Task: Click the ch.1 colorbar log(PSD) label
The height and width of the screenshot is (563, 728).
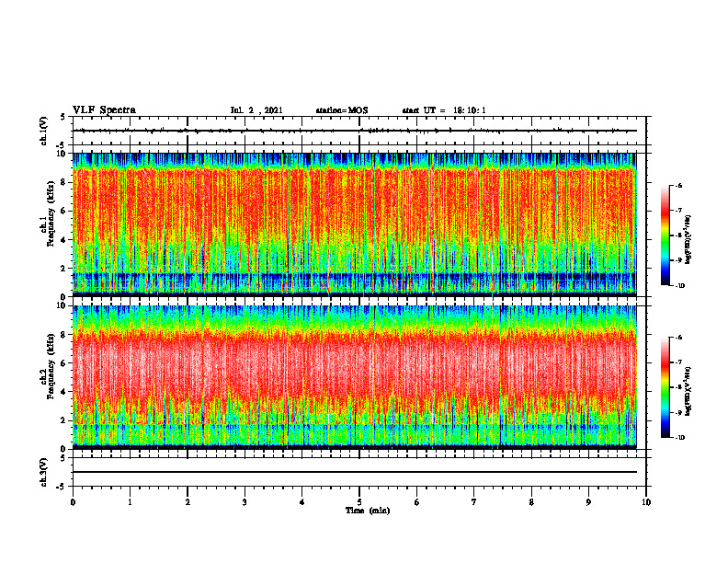Action: pyautogui.click(x=688, y=239)
